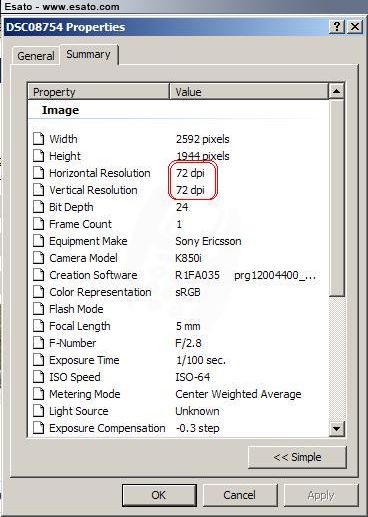Click the page icon next to Camera Model
368x517 pixels.
39,258
